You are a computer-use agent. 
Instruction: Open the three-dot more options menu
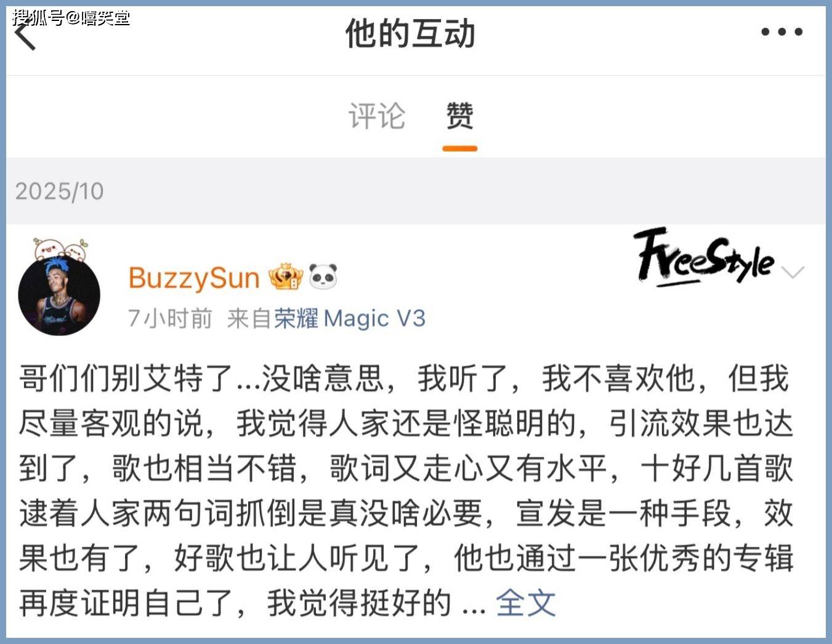(782, 32)
